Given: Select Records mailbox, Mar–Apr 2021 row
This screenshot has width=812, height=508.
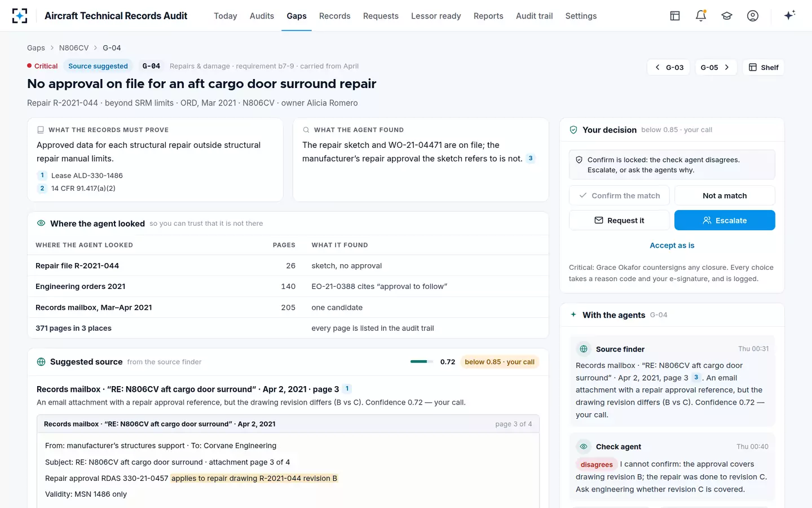Looking at the screenshot, I should (288, 307).
